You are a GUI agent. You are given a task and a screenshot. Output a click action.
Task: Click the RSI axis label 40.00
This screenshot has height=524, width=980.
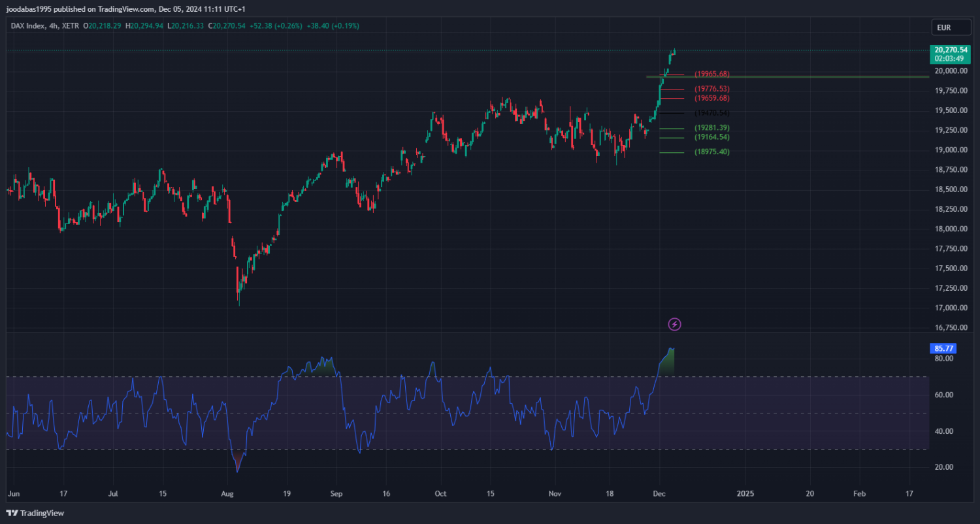[944, 431]
